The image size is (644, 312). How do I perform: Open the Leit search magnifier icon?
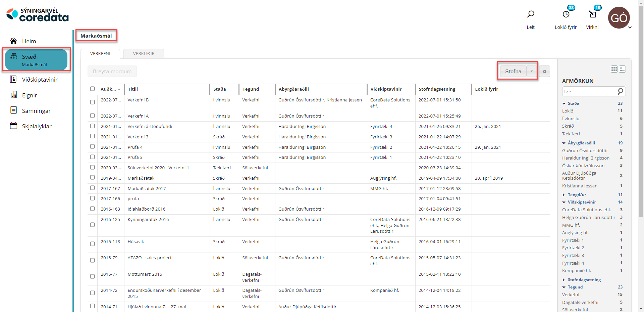[x=531, y=14]
